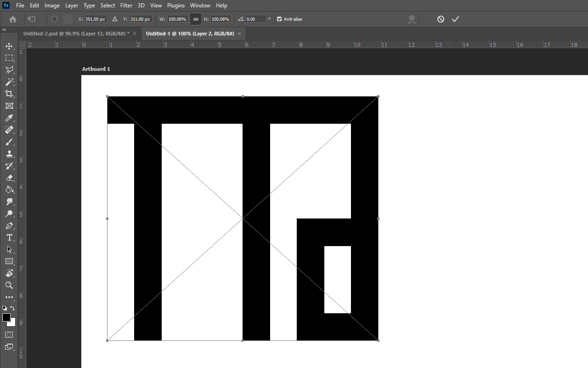Select the Zoom tool
Screen dimensions: 588x368
pos(9,285)
